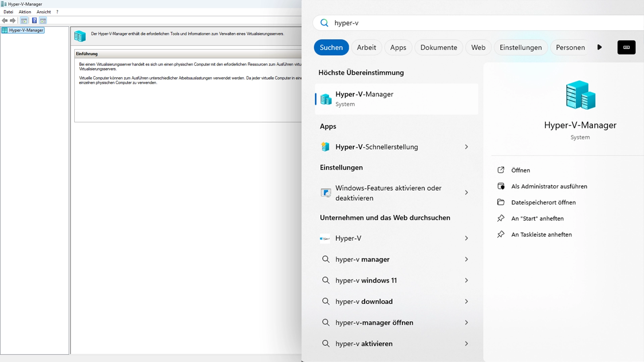Expand hyper-v manager suggestion chevron
The height and width of the screenshot is (362, 644).
point(466,259)
